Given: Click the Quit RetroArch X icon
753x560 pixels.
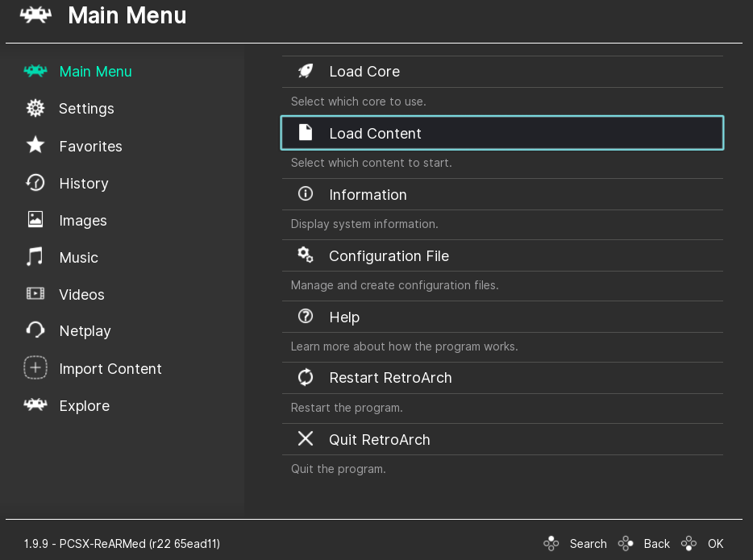Looking at the screenshot, I should click(x=306, y=439).
